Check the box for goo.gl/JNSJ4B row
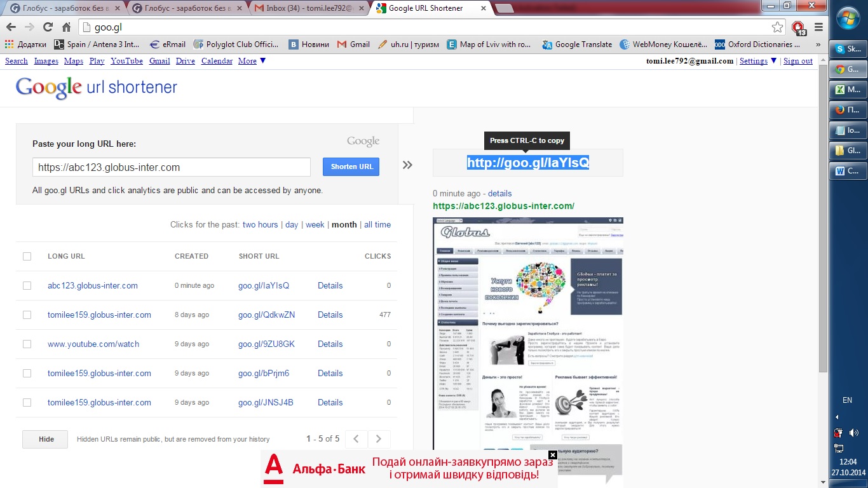This screenshot has width=868, height=488. tap(27, 402)
